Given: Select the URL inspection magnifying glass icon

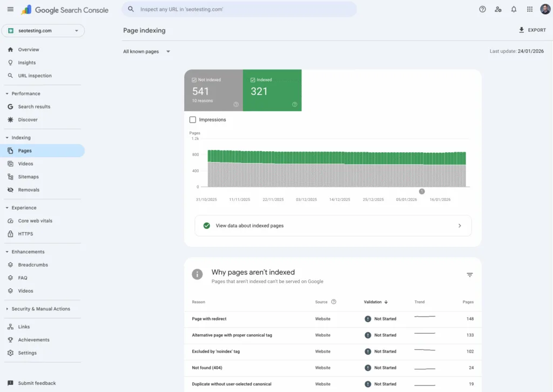Looking at the screenshot, I should pyautogui.click(x=11, y=76).
